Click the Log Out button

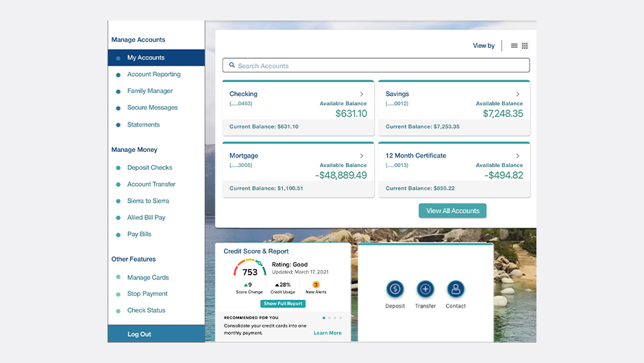point(156,334)
